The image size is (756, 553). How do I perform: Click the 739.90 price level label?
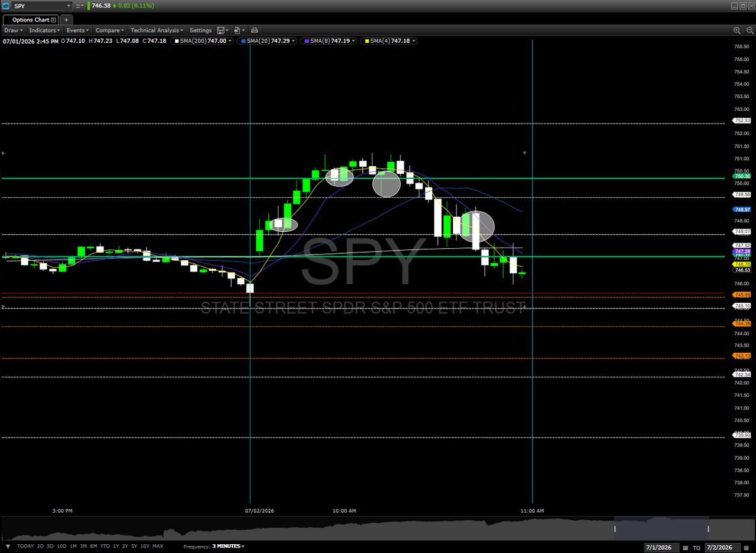coord(742,435)
